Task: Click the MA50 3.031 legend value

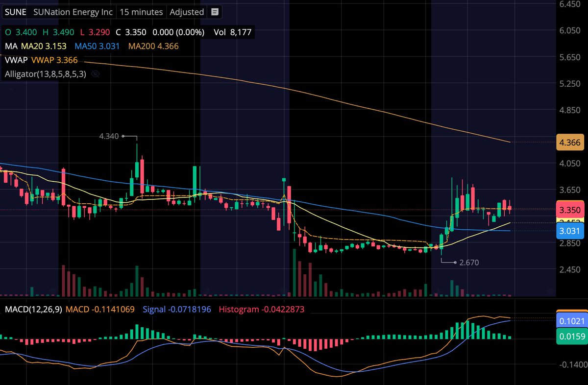Action: pos(97,46)
